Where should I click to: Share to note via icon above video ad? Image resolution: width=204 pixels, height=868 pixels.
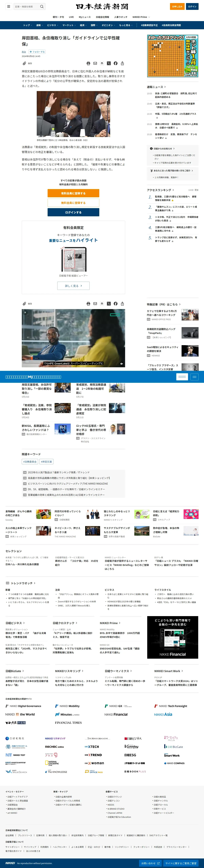click(102, 304)
